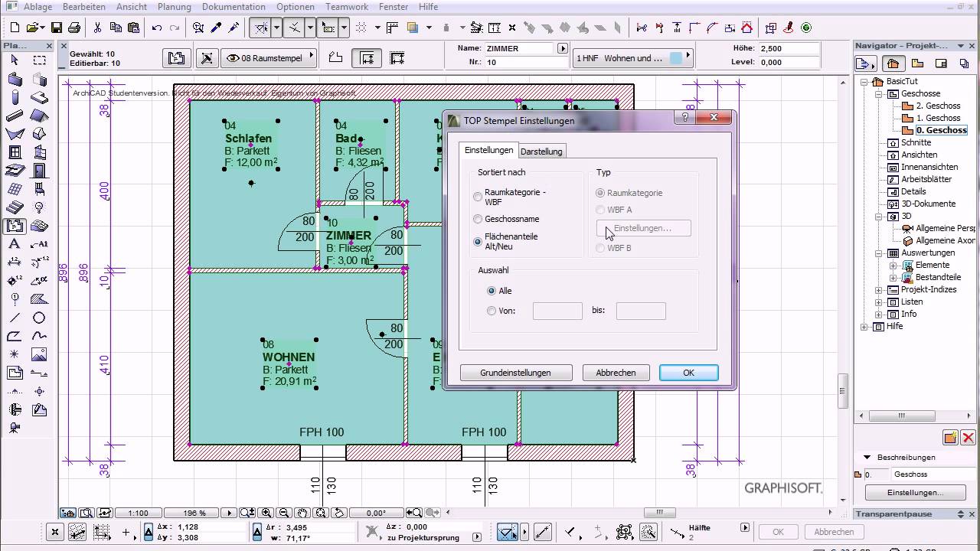Image resolution: width=980 pixels, height=551 pixels.
Task: Select the Wall tool in toolbox
Action: (15, 79)
